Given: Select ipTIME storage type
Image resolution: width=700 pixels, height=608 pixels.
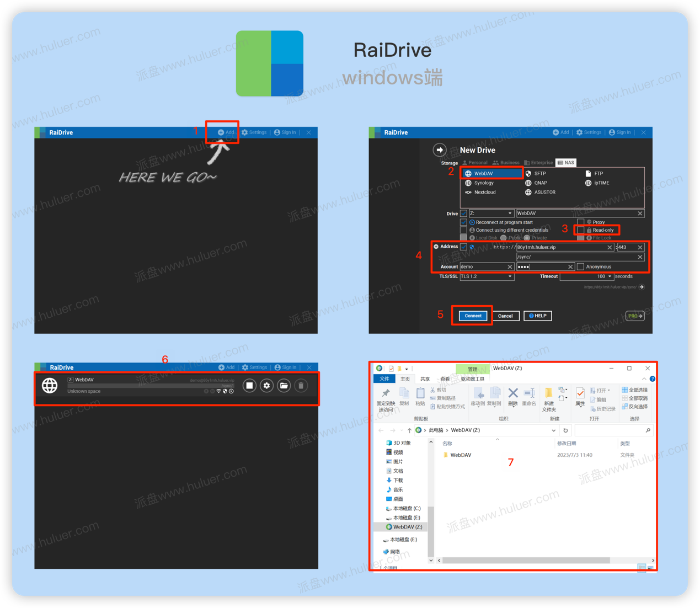Looking at the screenshot, I should tap(597, 183).
